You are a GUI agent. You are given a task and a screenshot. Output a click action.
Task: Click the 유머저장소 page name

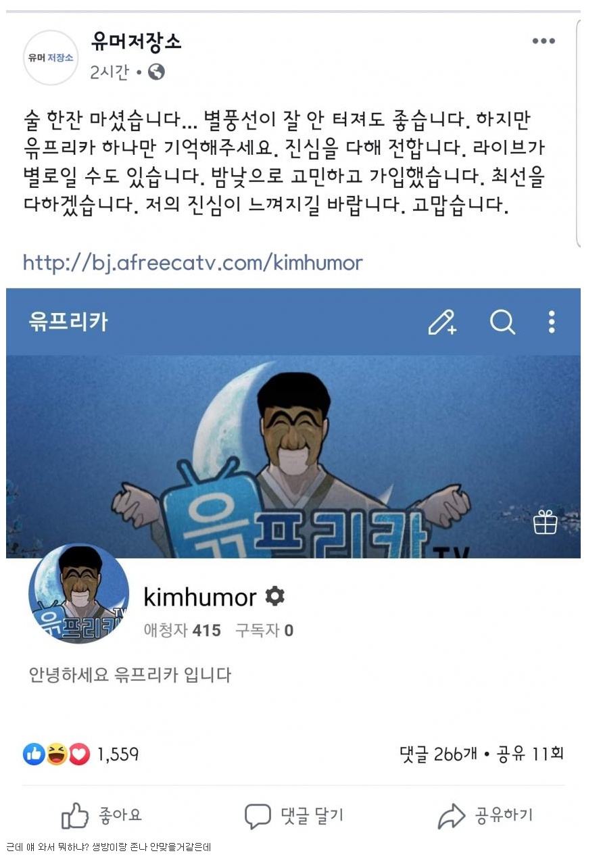(x=136, y=42)
